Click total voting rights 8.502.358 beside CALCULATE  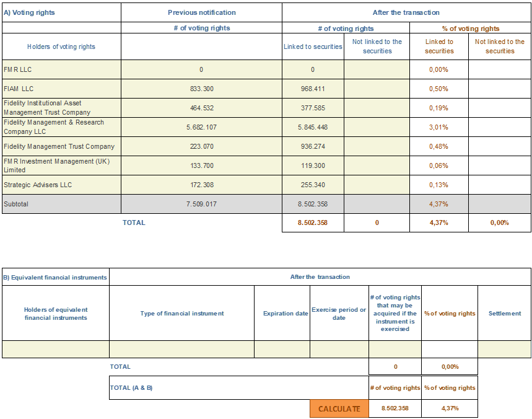click(x=395, y=408)
